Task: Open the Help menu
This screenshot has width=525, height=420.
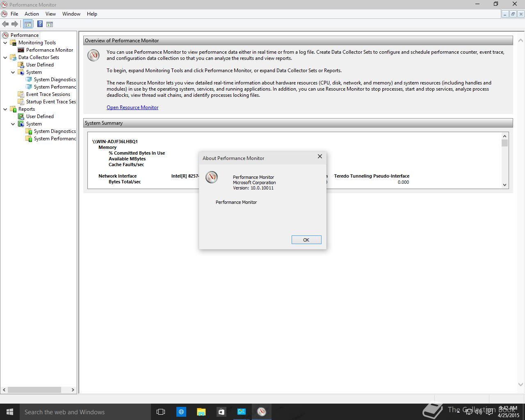Action: click(x=92, y=14)
